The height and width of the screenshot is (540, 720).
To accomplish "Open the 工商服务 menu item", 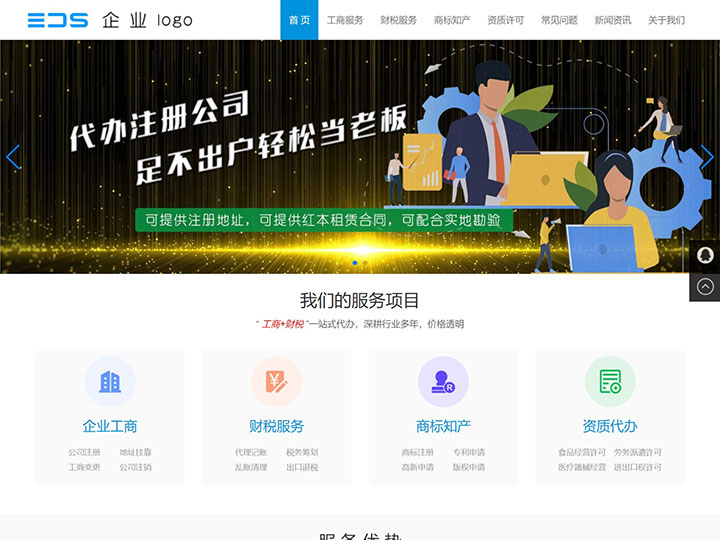I will coord(345,20).
